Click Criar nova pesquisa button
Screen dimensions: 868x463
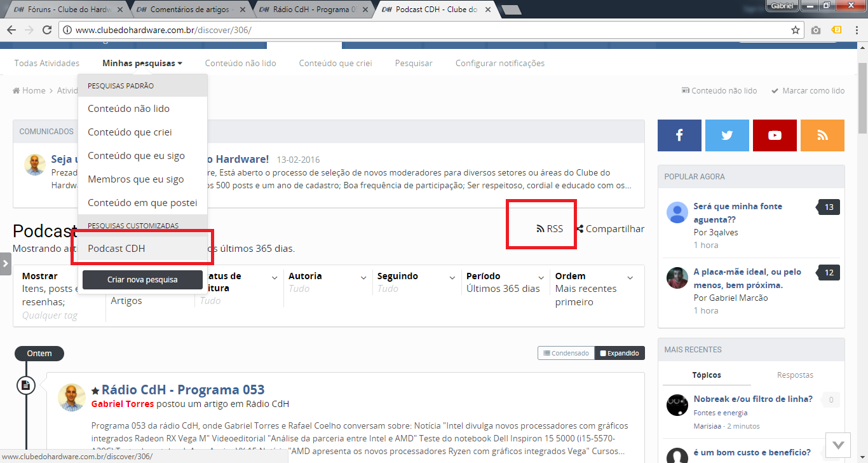(142, 280)
